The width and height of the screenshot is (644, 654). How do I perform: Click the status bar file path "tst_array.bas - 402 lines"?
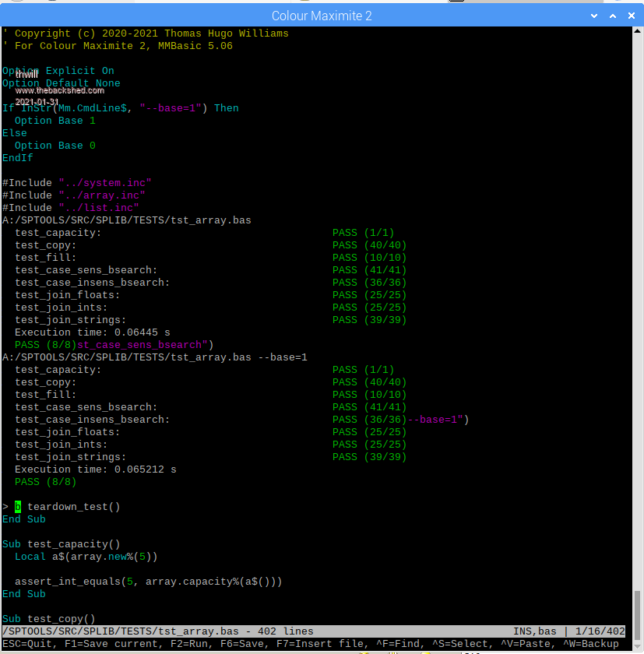158,631
